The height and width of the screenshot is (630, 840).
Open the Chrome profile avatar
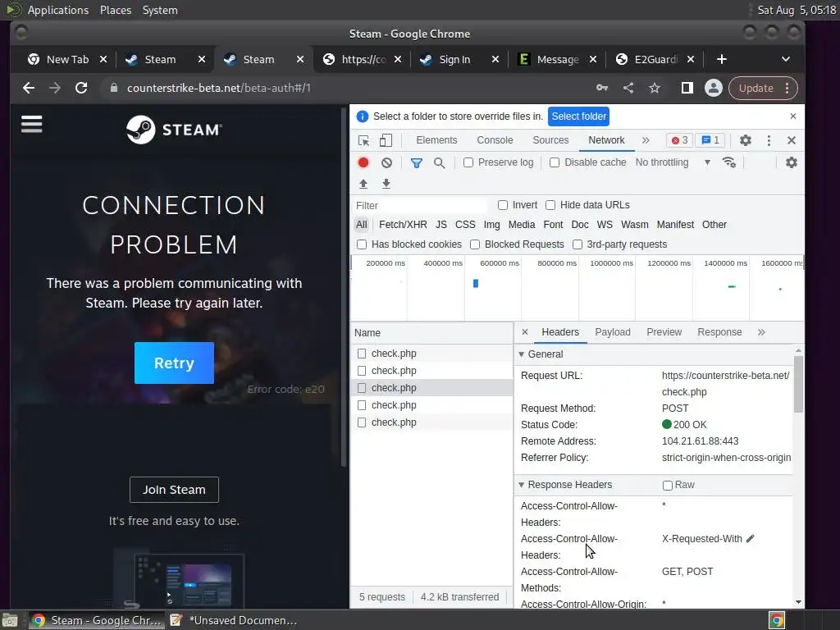click(713, 88)
